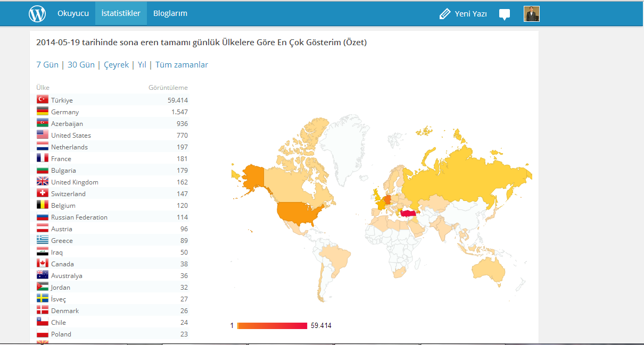The width and height of the screenshot is (644, 345).
Task: Click the Canada flag icon
Action: pyautogui.click(x=43, y=264)
